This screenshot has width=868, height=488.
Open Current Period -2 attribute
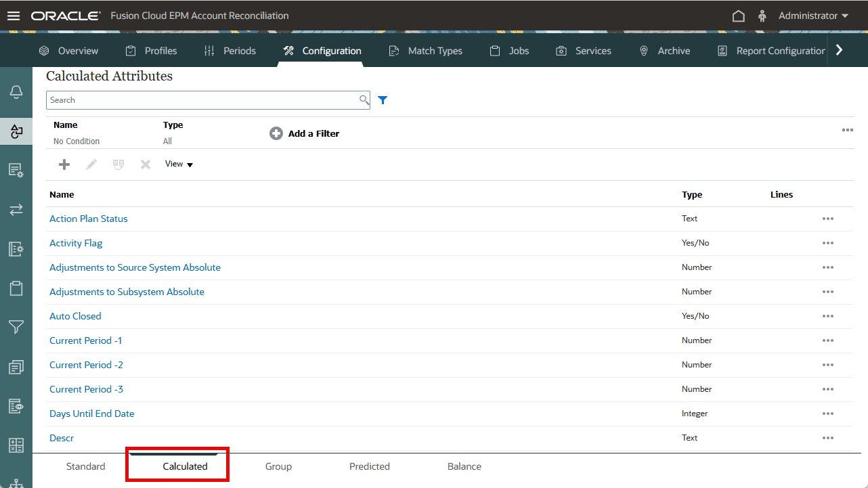pyautogui.click(x=86, y=365)
